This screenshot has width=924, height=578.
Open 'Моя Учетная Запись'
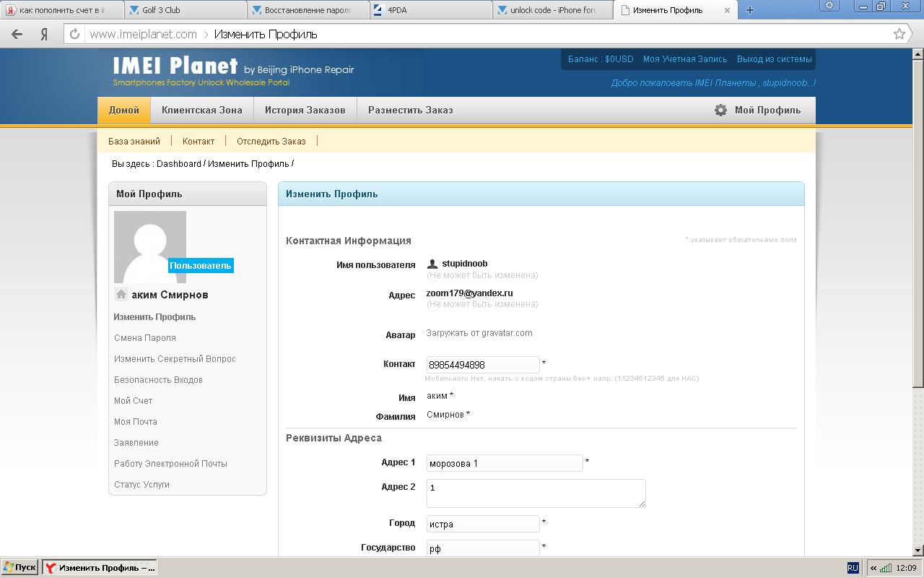685,59
